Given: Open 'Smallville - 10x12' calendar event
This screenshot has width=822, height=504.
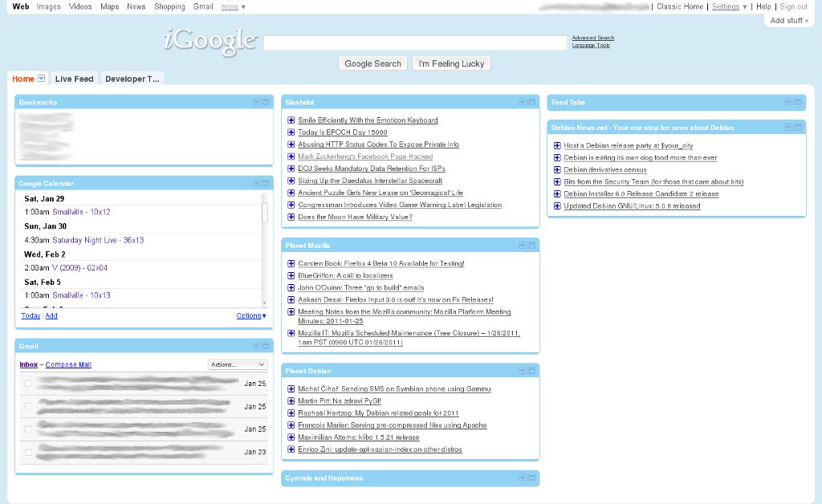Looking at the screenshot, I should tap(81, 212).
